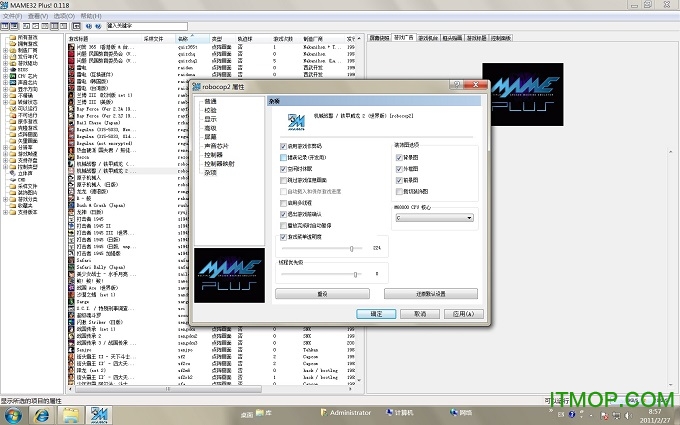
Task: Expand the CPU 芯片 tree node
Action: click(x=5, y=76)
